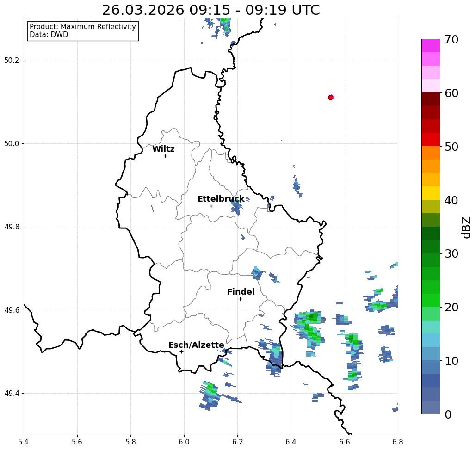The width and height of the screenshot is (476, 450).
Task: Click the longitude axis label 5.8
Action: tap(130, 442)
